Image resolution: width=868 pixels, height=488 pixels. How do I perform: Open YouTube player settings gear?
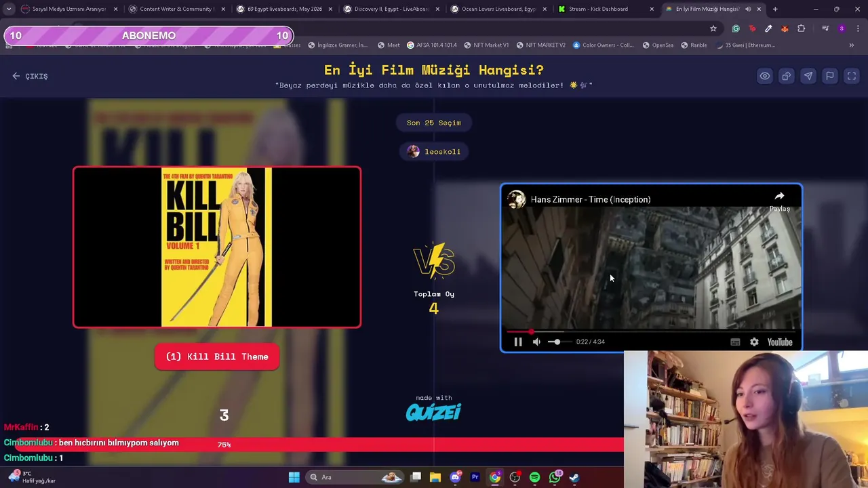click(754, 342)
